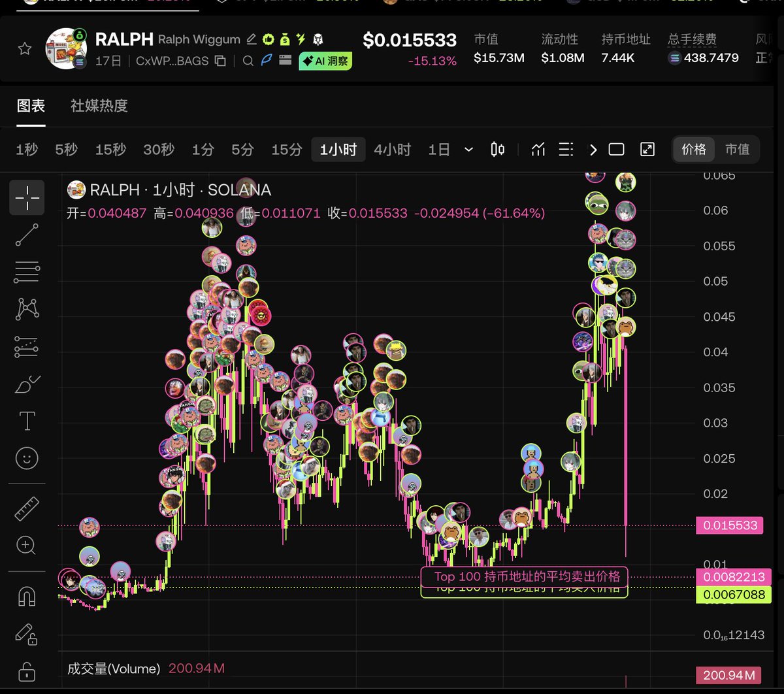This screenshot has height=694, width=784.
Task: Select the 1日 timeframe
Action: coord(439,150)
